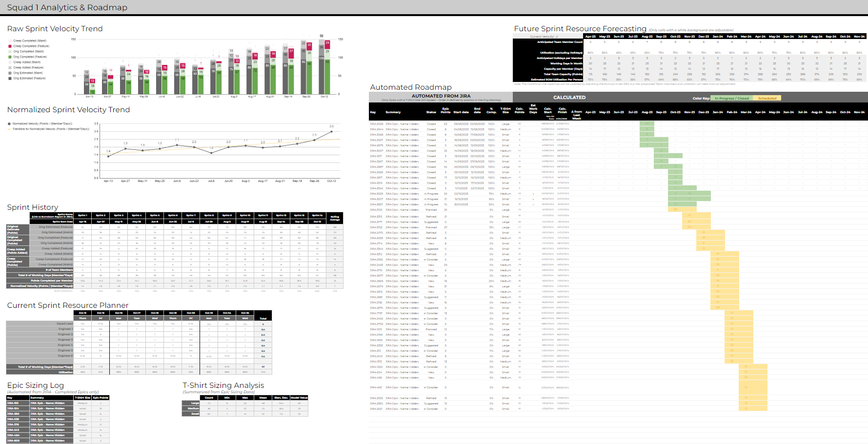Click the yellow 'Scheduled' color key swatch

point(767,98)
